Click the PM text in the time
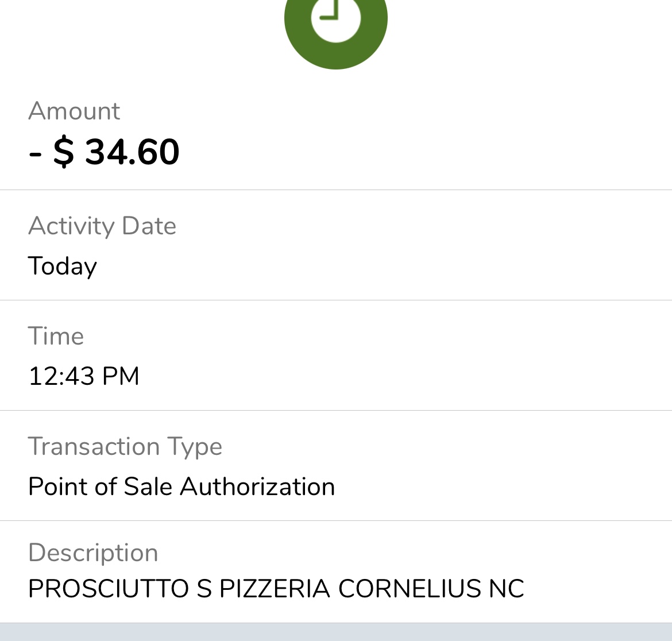The width and height of the screenshot is (672, 641). (121, 377)
